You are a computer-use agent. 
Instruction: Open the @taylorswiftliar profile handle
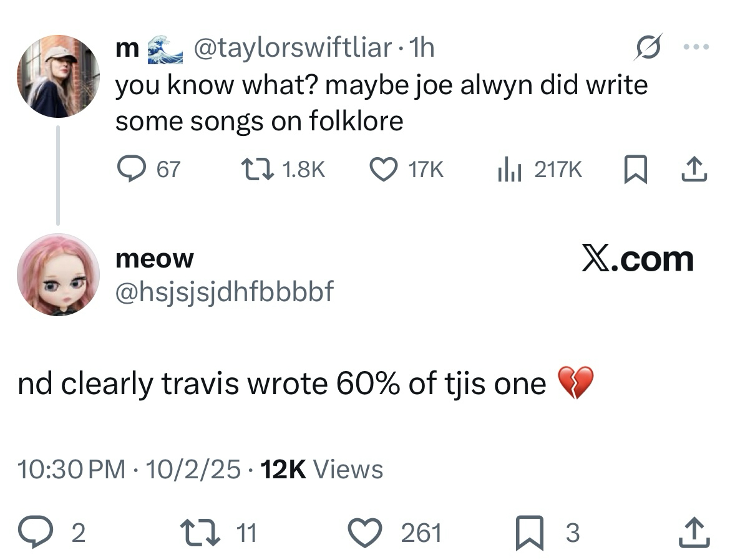click(293, 48)
